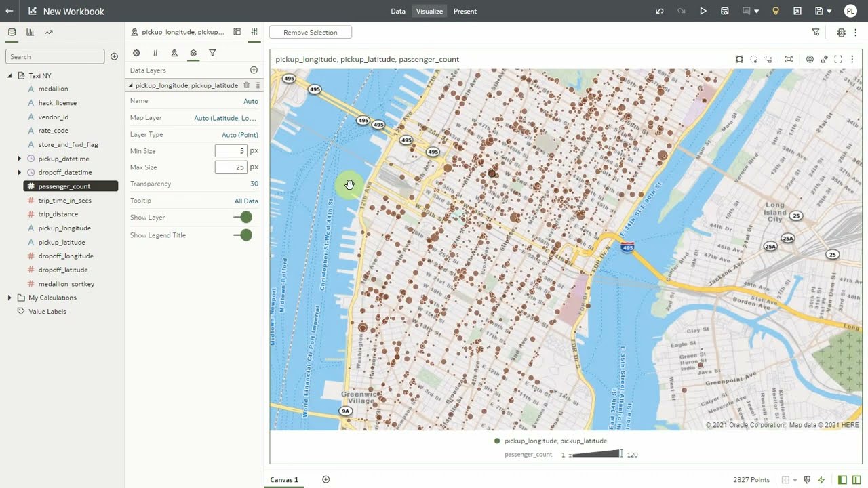The width and height of the screenshot is (868, 488).
Task: Delete the pickup_longitude layer
Action: pyautogui.click(x=246, y=85)
